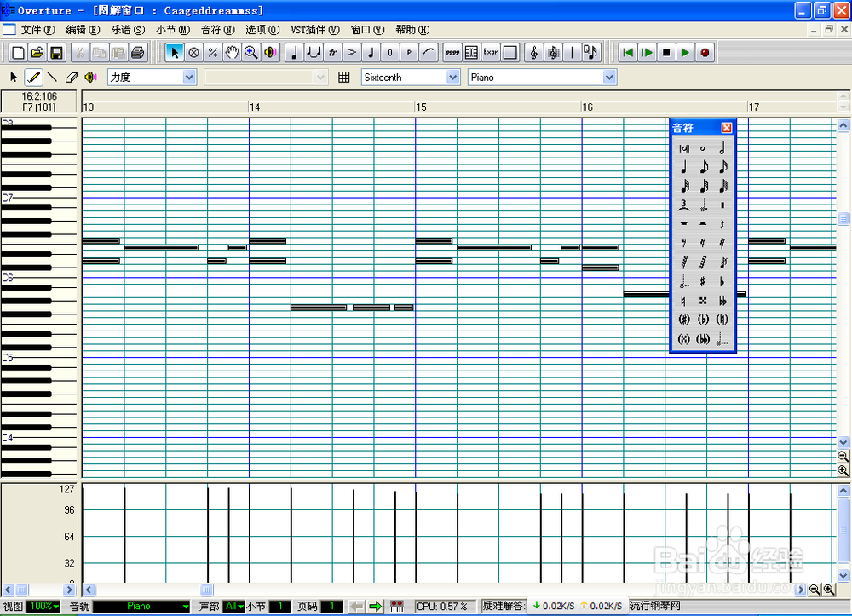The height and width of the screenshot is (616, 852).
Task: Open the 帮助 Help menu
Action: click(412, 30)
